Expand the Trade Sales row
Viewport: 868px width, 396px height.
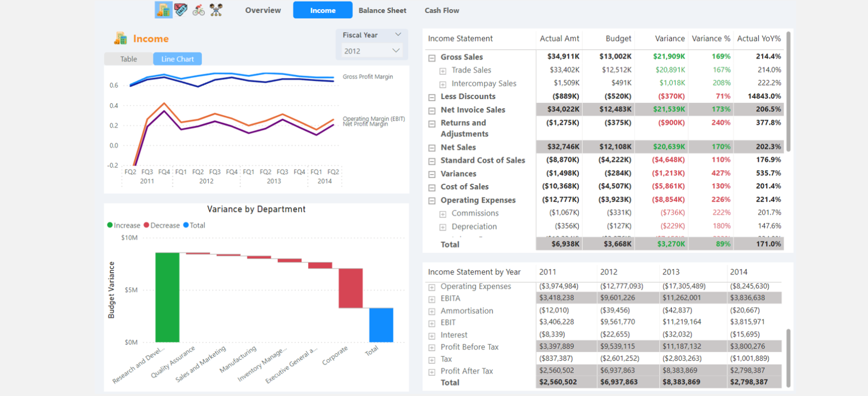443,71
